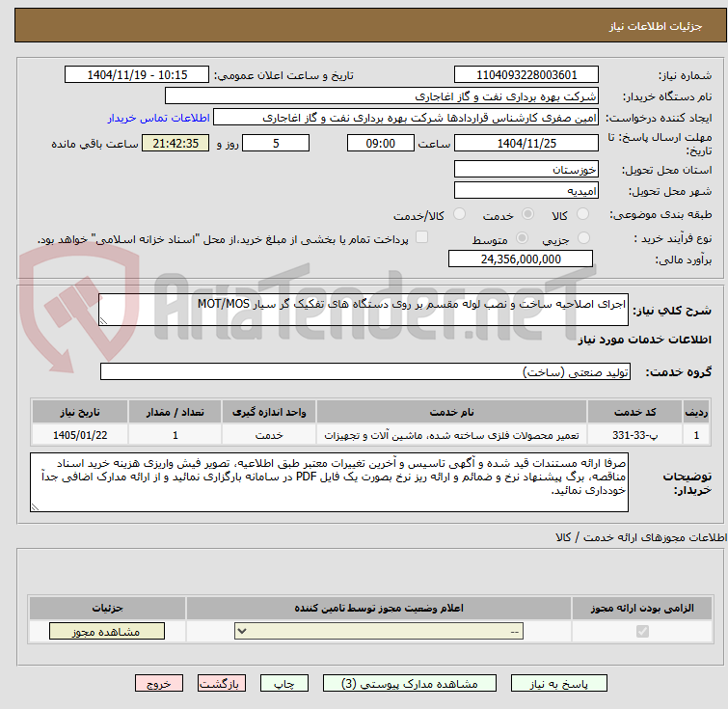Click the جزئیات اطلاعات نیاز page title
Viewport: 728px width, 709px height.
pyautogui.click(x=655, y=26)
